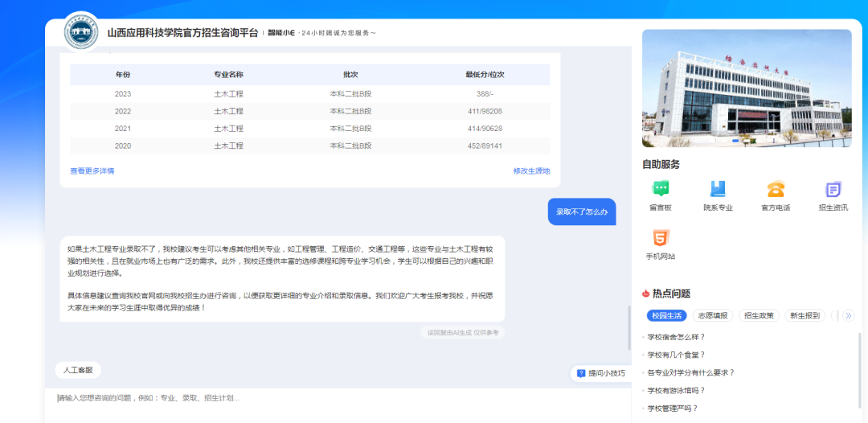Open the 手机网站 HTML5 icon

coord(661,239)
